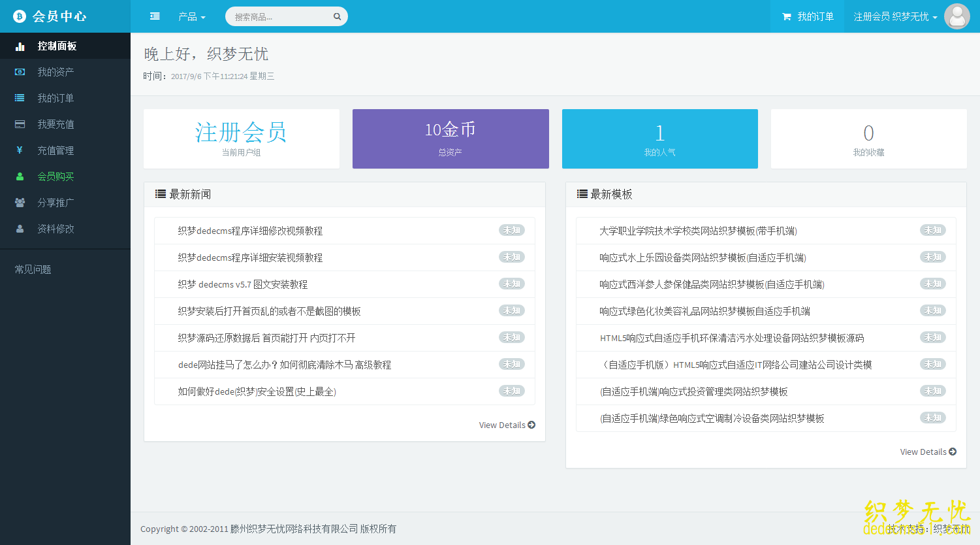Click the 会员购买 user icon
The image size is (980, 545).
pyautogui.click(x=19, y=176)
